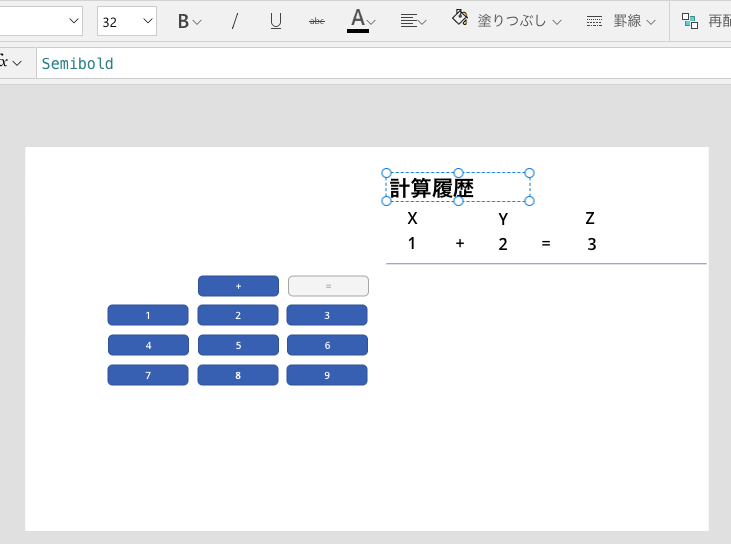Select the = sign in history row

pyautogui.click(x=546, y=243)
